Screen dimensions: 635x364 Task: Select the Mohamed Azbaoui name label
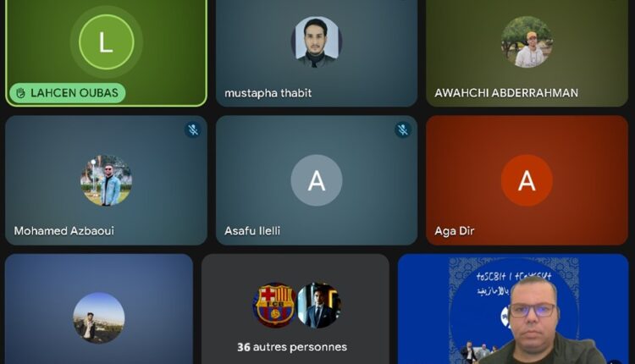pos(64,231)
